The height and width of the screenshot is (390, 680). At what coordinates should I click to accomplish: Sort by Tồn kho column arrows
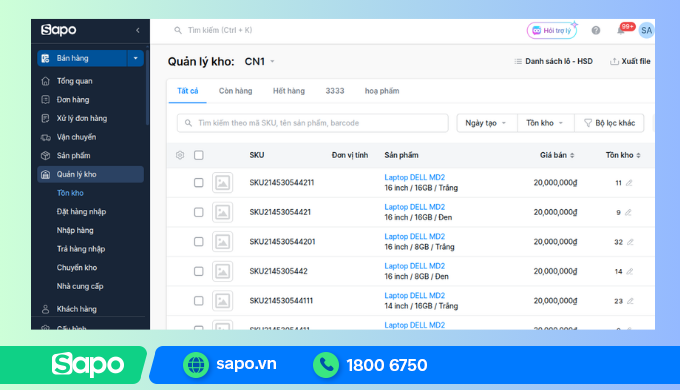point(638,155)
